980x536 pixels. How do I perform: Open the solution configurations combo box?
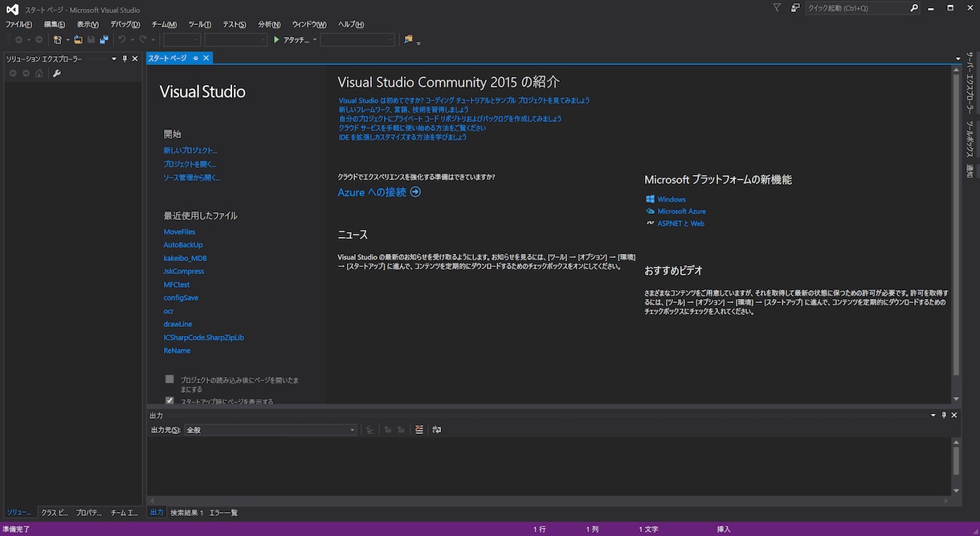point(182,39)
